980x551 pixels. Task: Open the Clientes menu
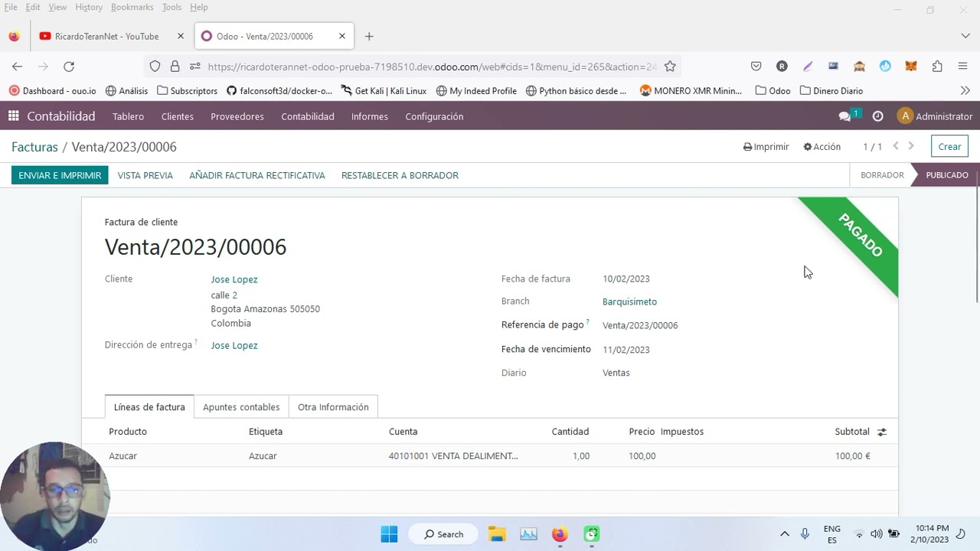click(x=178, y=116)
